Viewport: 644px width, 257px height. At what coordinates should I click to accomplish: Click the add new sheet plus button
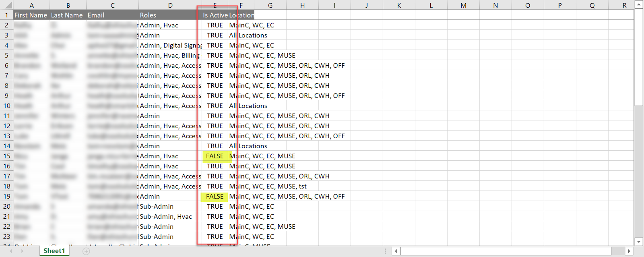pos(86,251)
